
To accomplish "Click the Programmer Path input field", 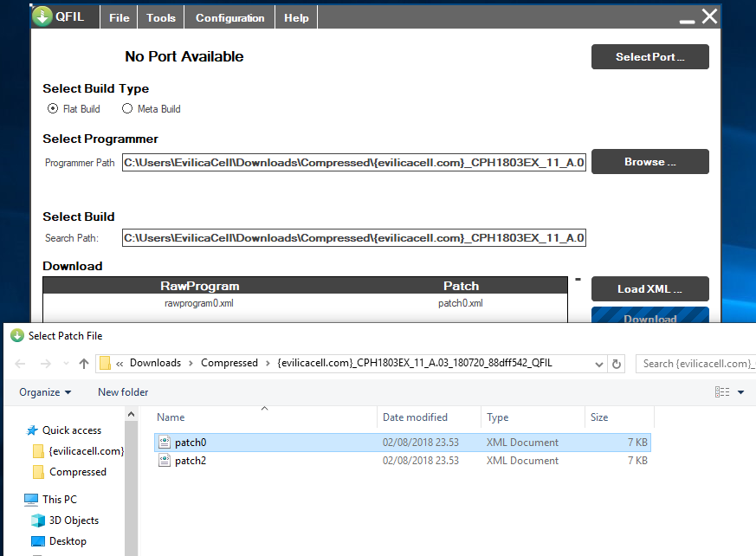I will [354, 163].
